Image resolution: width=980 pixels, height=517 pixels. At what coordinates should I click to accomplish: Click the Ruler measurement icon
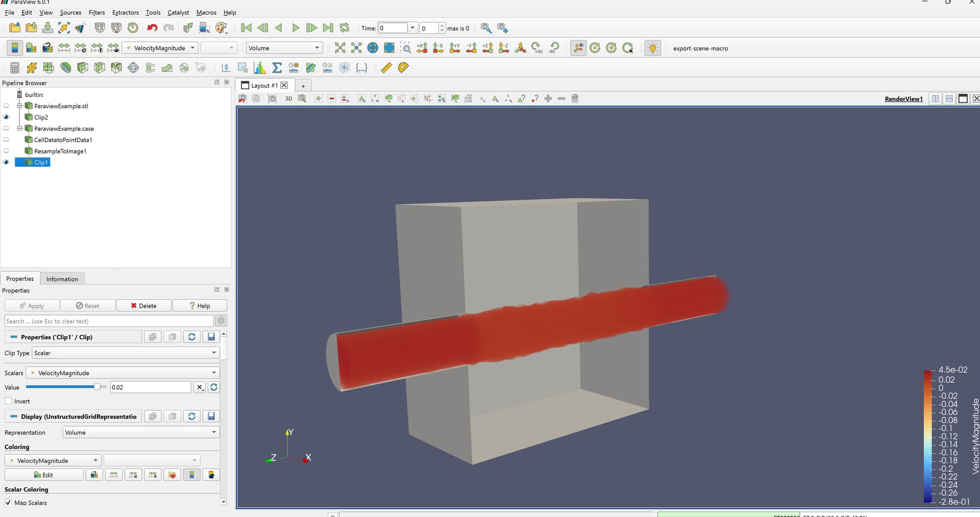pos(386,68)
